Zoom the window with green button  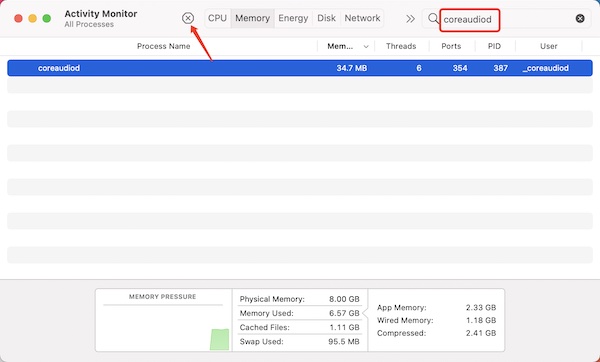pos(47,18)
